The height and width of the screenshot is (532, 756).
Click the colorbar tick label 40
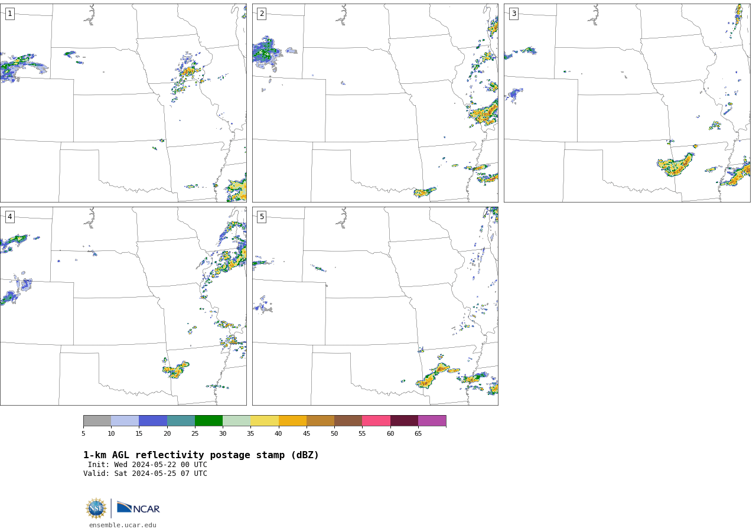pos(279,434)
